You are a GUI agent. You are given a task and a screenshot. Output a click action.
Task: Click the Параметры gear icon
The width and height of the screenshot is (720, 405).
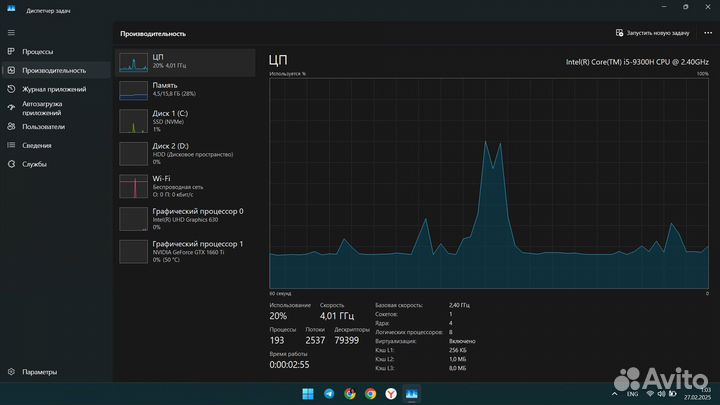[x=11, y=371]
